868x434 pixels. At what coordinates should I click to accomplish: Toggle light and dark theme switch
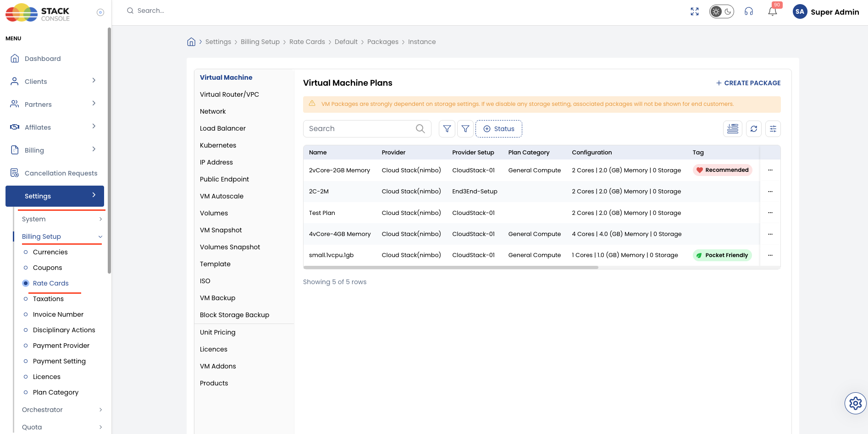click(x=722, y=11)
